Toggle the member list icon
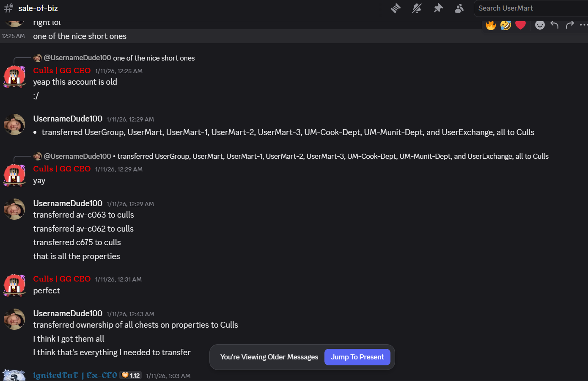This screenshot has width=588, height=381. (459, 8)
